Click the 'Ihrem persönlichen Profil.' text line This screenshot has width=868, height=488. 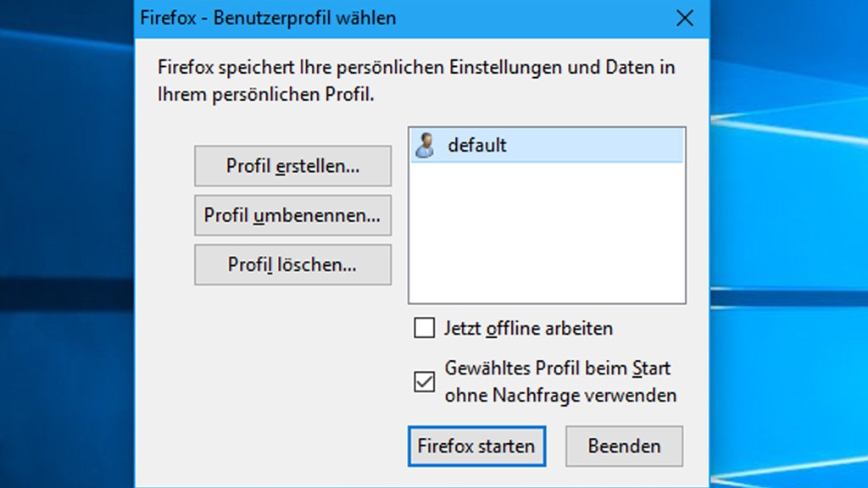tap(265, 94)
